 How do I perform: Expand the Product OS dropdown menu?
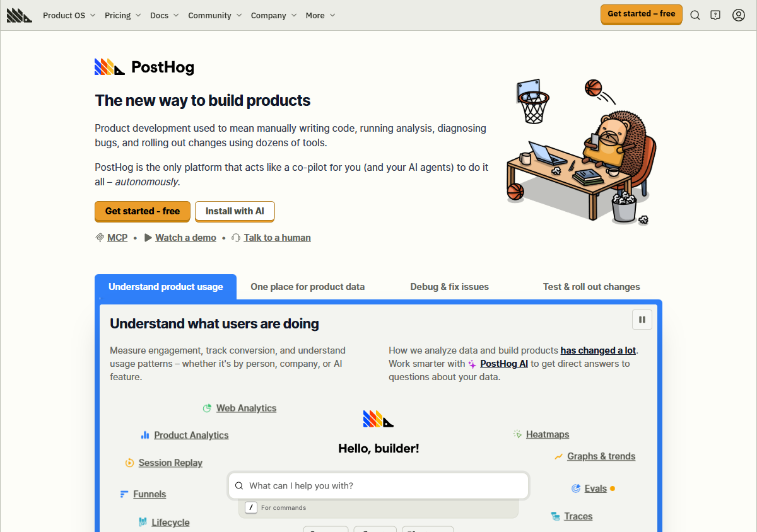point(69,15)
